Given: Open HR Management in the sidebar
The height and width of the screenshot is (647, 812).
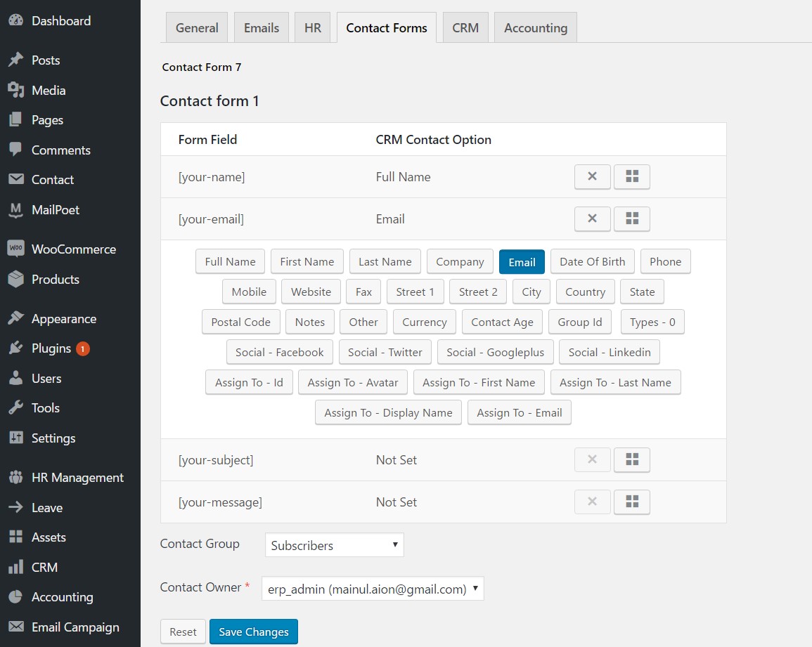Looking at the screenshot, I should coord(77,478).
